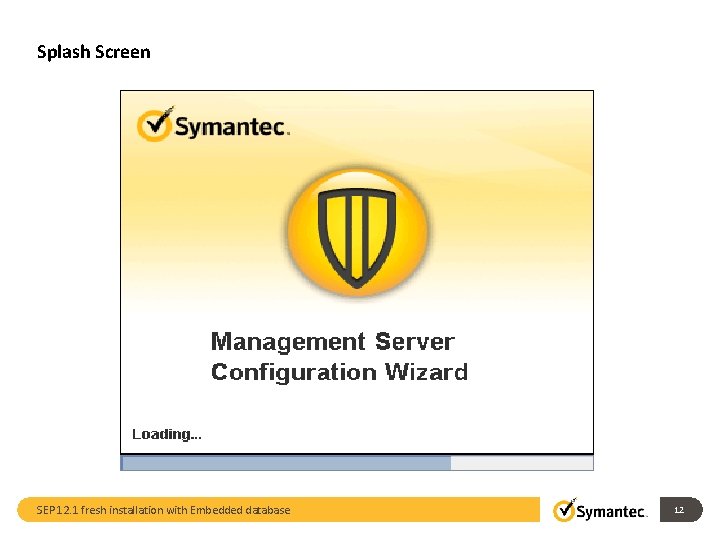Click the yellow shield emblem
720x540 pixels.
(357, 234)
